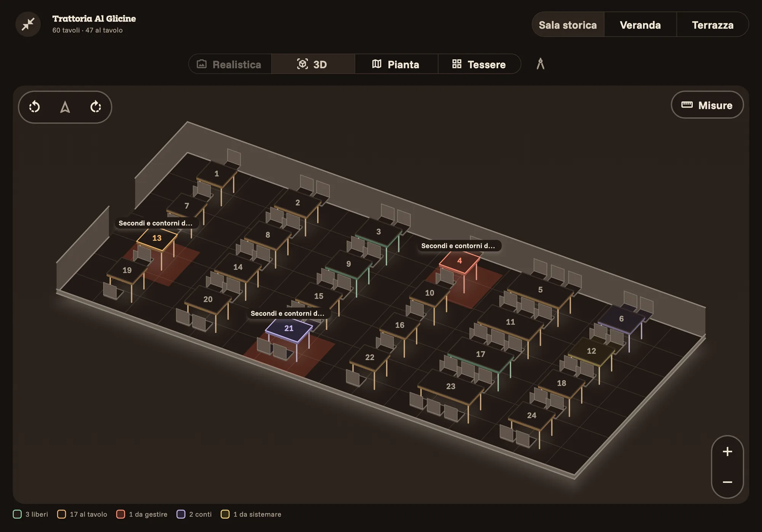
Task: Select the 3D view mode
Action: click(x=313, y=64)
